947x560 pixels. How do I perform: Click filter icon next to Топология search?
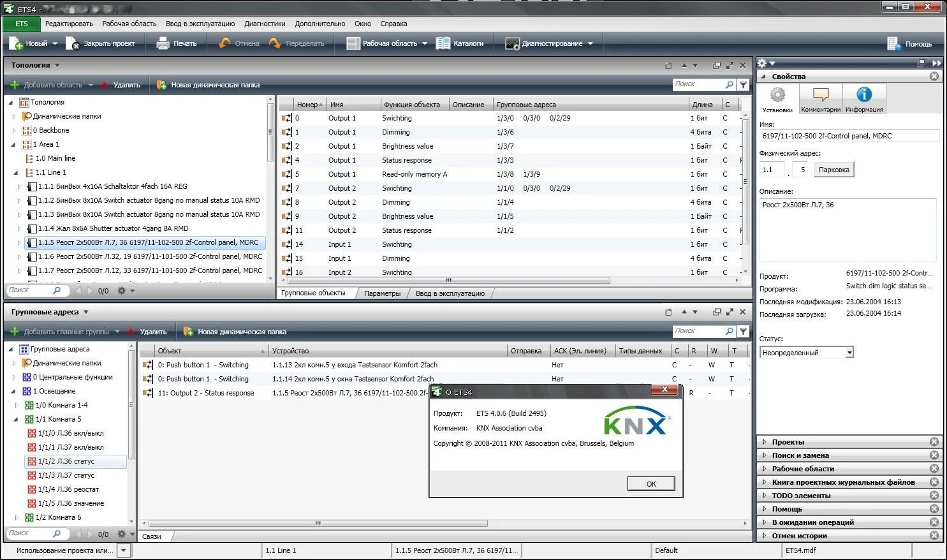tap(744, 84)
